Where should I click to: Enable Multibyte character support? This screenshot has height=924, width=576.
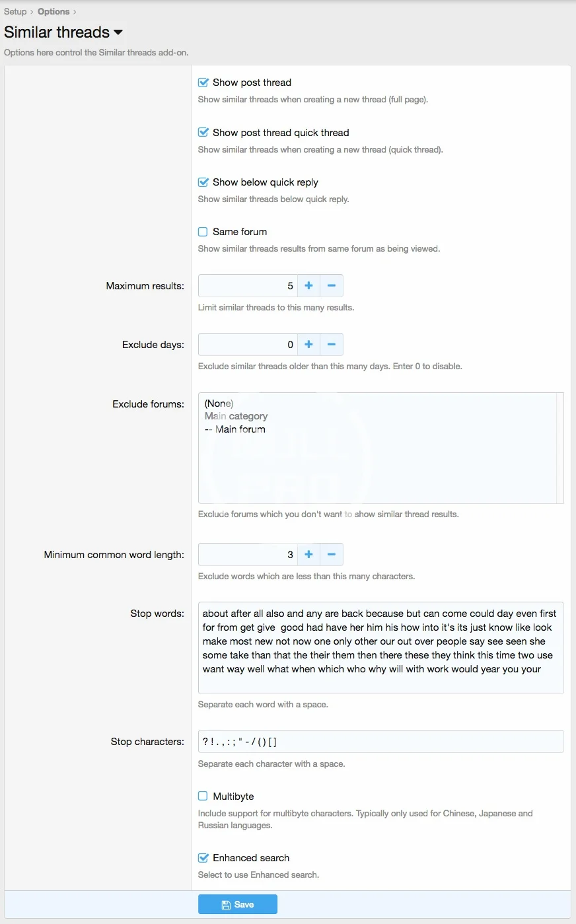(x=203, y=797)
